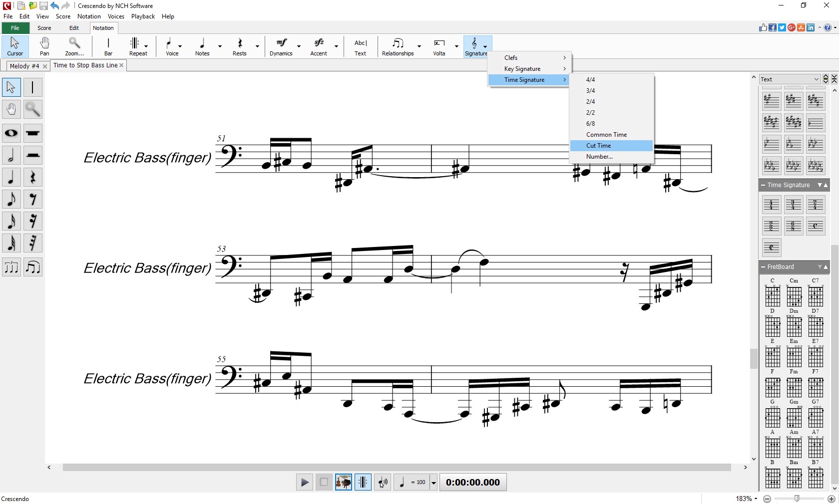Open the tempo dropdown near the play controls
Viewport: 839px width, 504px height.
pyautogui.click(x=433, y=483)
